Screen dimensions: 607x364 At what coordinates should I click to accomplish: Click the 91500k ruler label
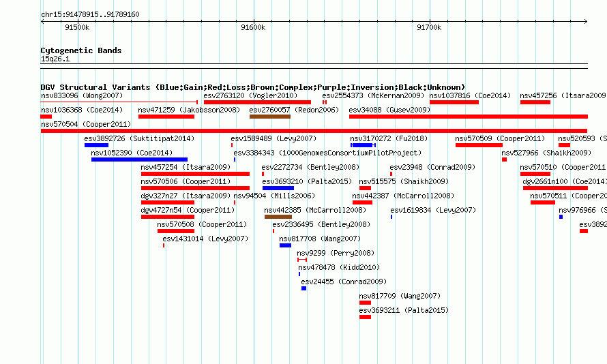[77, 27]
